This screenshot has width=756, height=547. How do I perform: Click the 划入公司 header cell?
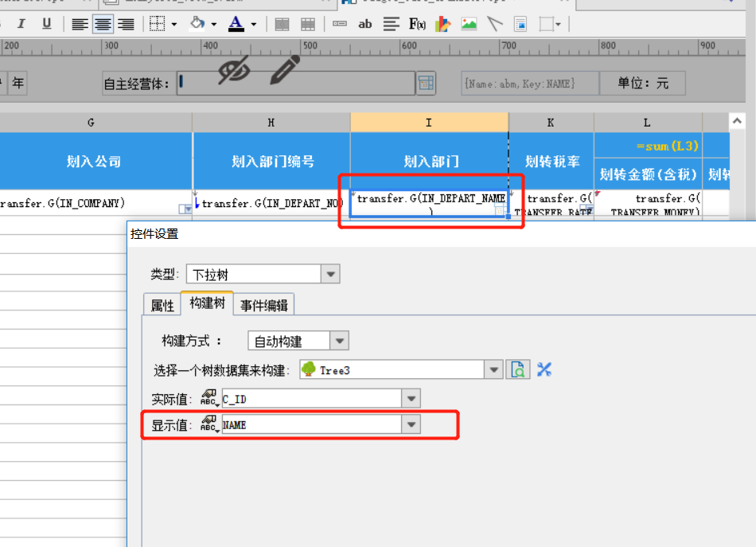[94, 161]
